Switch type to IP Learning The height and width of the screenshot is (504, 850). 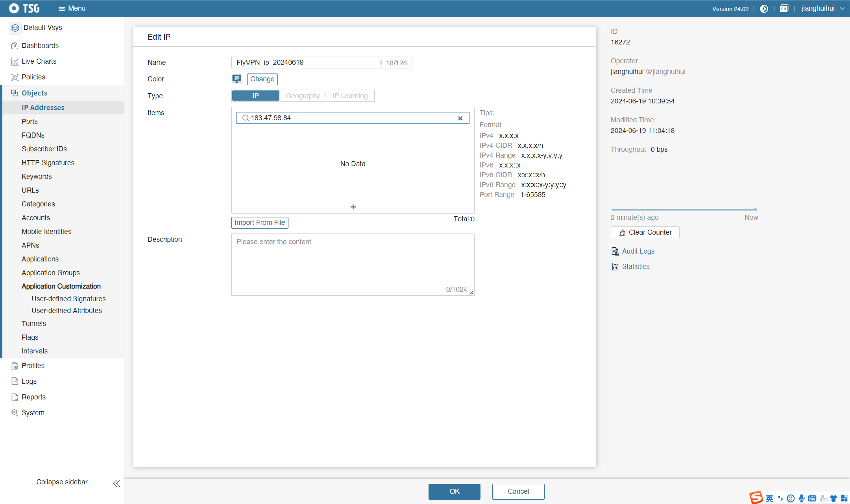click(350, 96)
